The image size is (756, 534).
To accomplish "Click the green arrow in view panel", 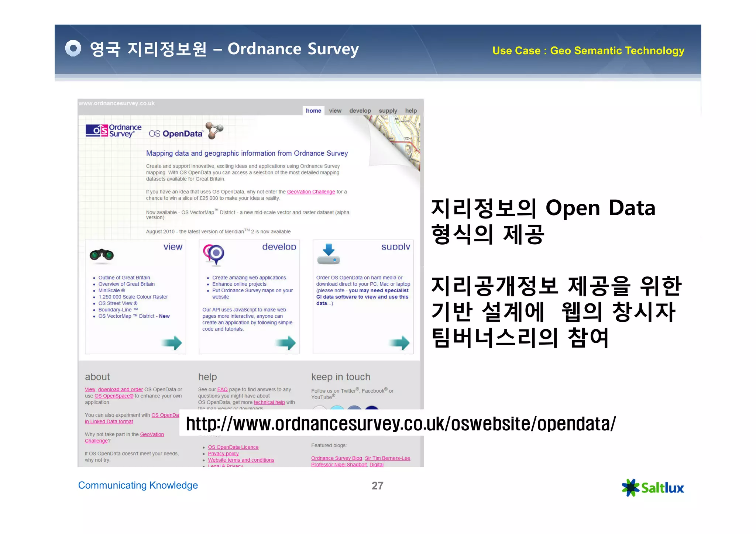I will (x=172, y=343).
